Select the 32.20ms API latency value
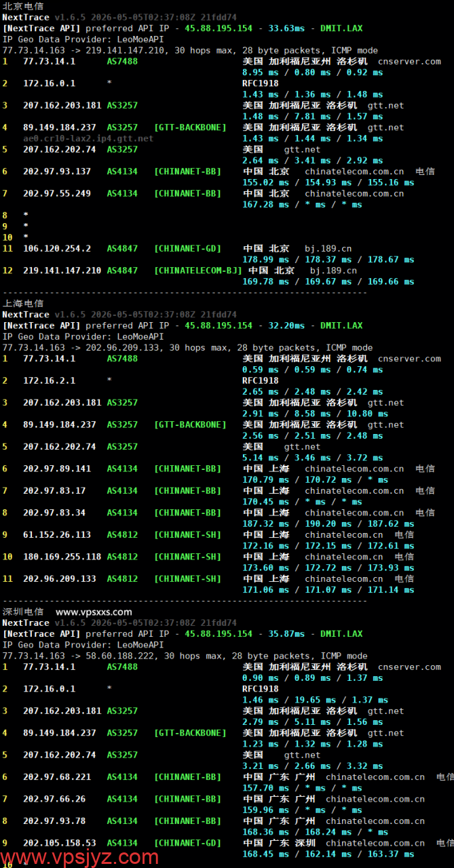454x868 pixels. point(286,325)
